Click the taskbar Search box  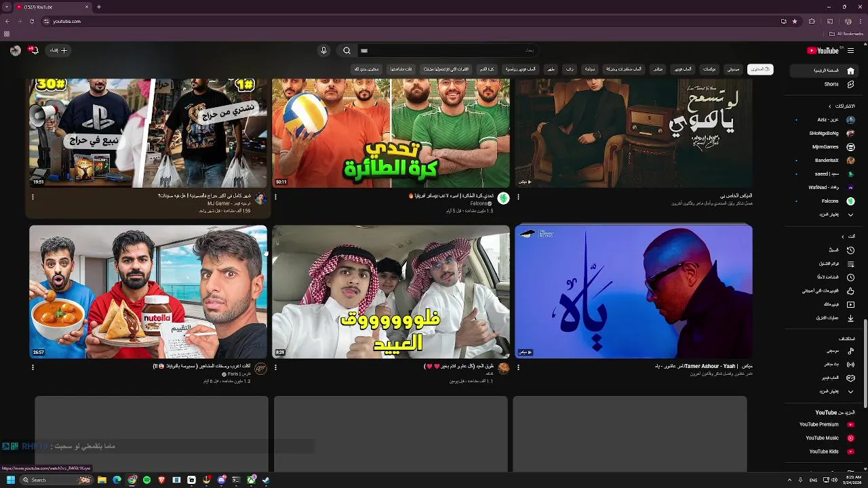tap(56, 480)
